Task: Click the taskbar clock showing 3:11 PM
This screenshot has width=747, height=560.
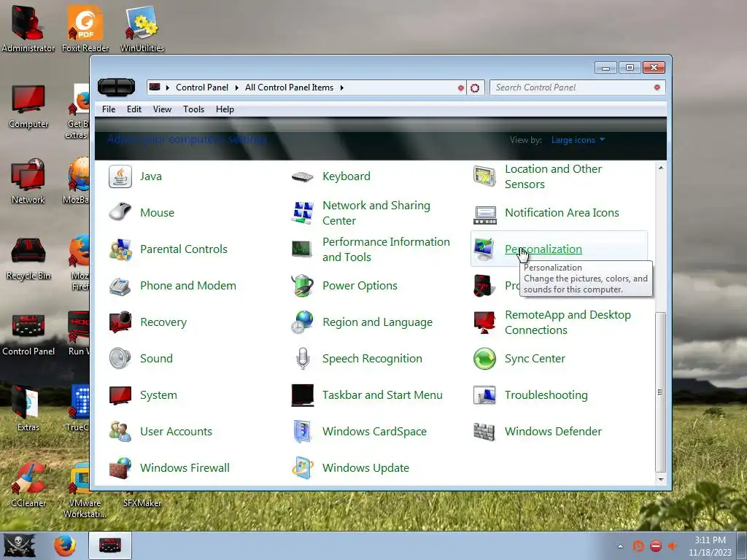Action: [710, 546]
